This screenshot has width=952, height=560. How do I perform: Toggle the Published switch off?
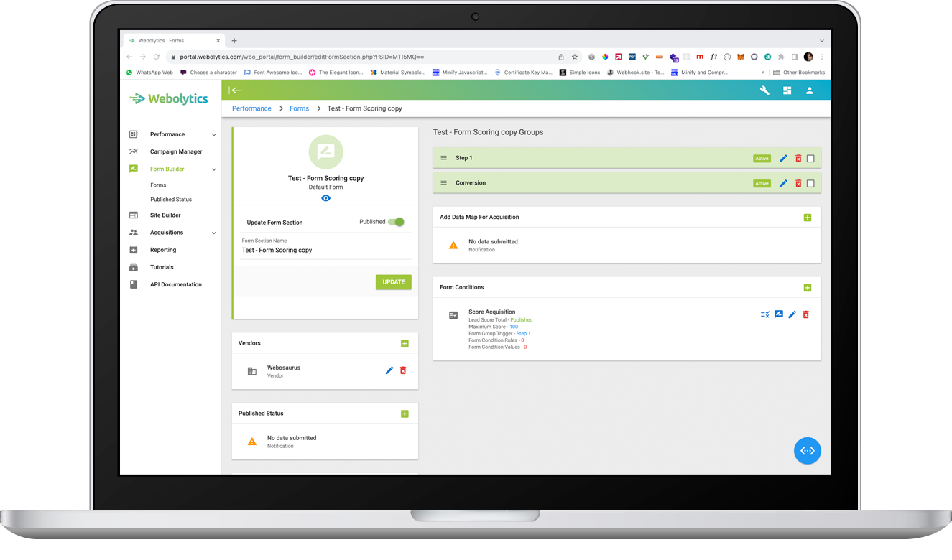coord(396,222)
